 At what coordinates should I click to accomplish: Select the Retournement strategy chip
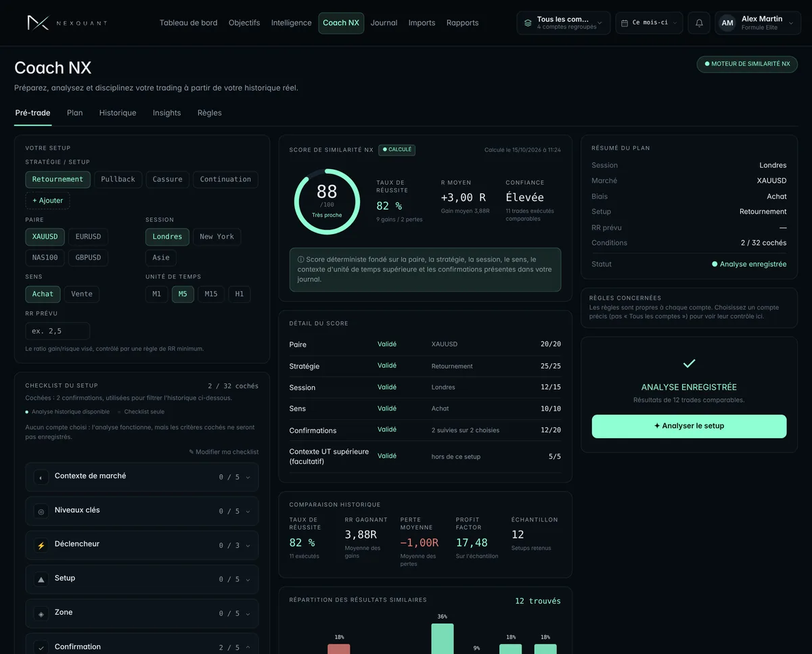coord(58,179)
